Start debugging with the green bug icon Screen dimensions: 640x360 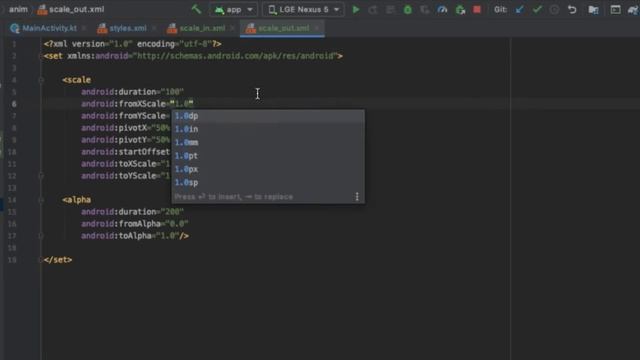pyautogui.click(x=407, y=9)
